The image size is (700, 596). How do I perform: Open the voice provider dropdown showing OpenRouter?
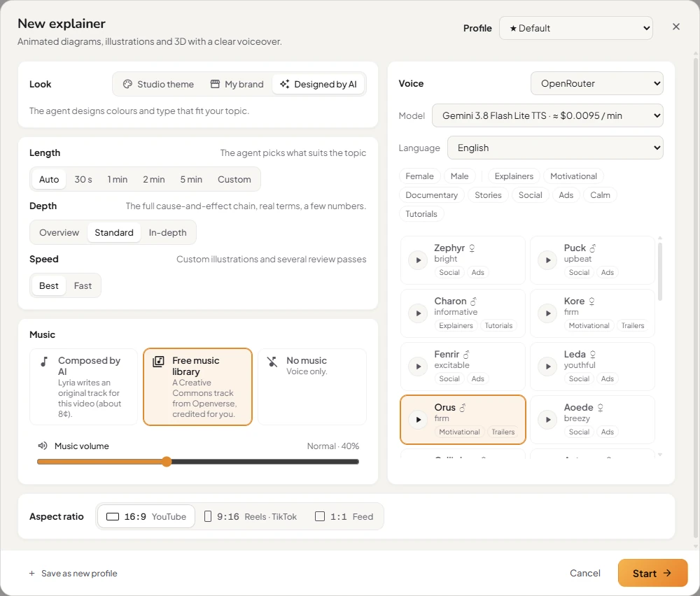click(597, 83)
